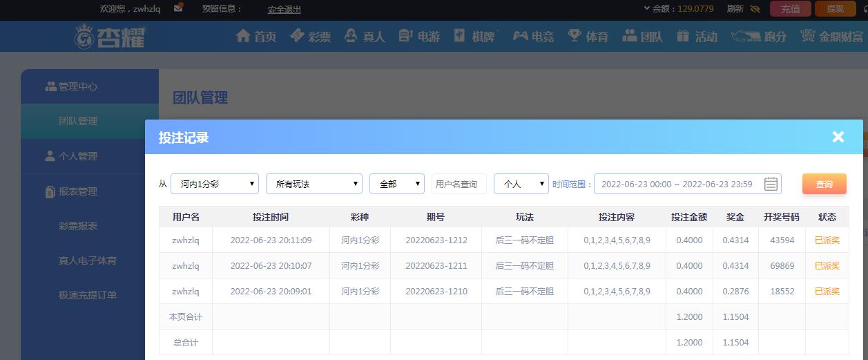Click the 开奖号码 column header

coord(782,217)
